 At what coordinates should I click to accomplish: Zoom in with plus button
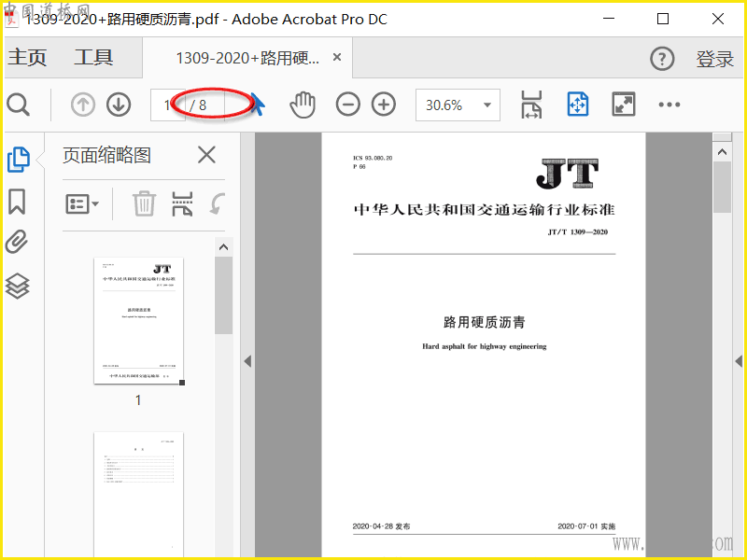[384, 105]
